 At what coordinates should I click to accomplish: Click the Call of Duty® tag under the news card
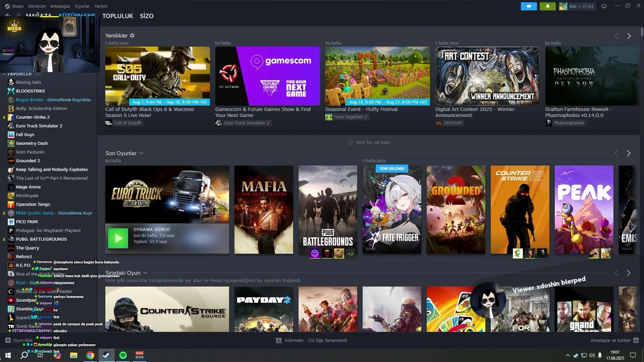coord(124,123)
